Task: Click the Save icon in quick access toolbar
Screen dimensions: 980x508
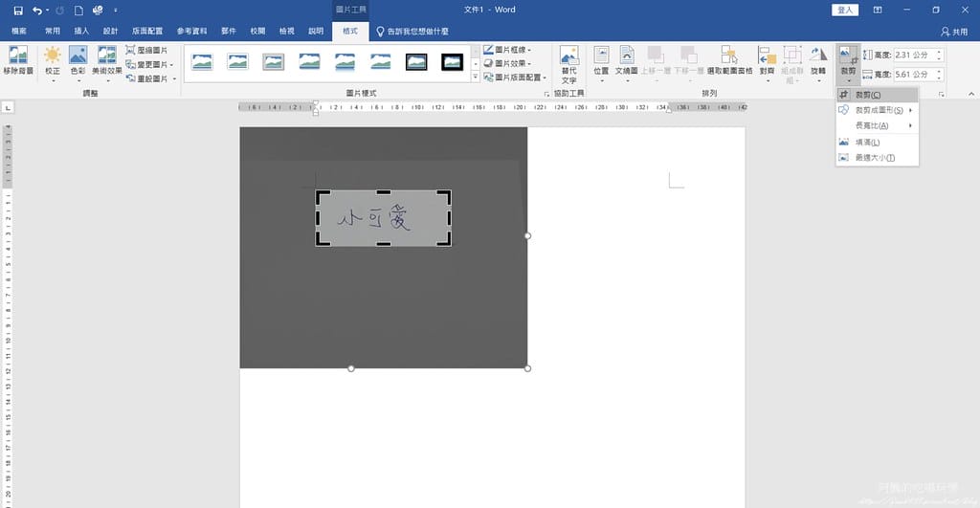Action: pyautogui.click(x=18, y=10)
